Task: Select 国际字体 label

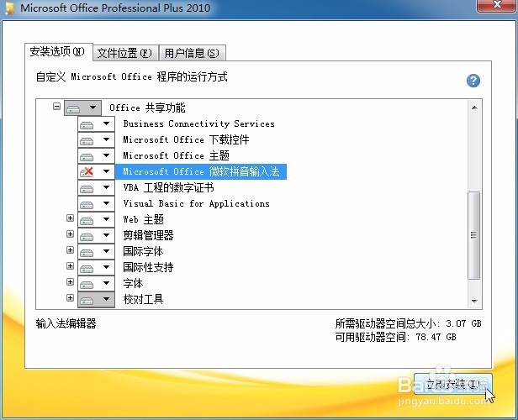Action: point(143,251)
